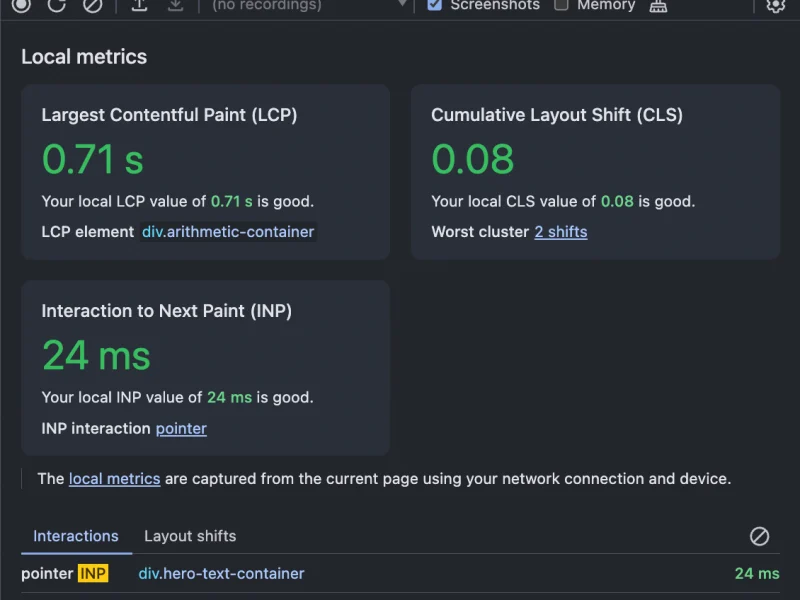800x600 pixels.
Task: Click Record and reload icon
Action: pyautogui.click(x=57, y=5)
